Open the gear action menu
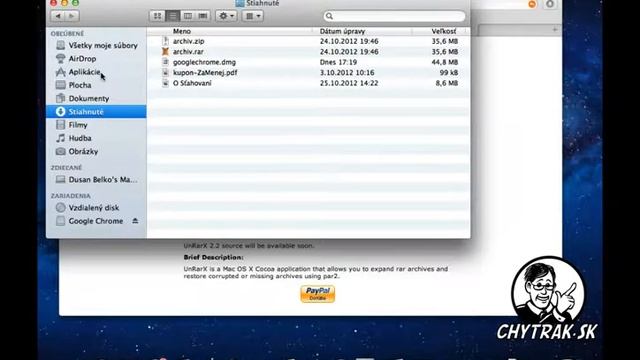This screenshot has width=640, height=360. click(x=226, y=16)
